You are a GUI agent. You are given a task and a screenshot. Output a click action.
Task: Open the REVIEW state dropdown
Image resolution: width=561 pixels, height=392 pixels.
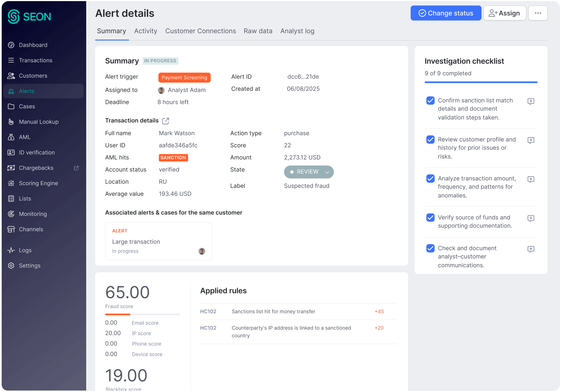[x=309, y=172]
